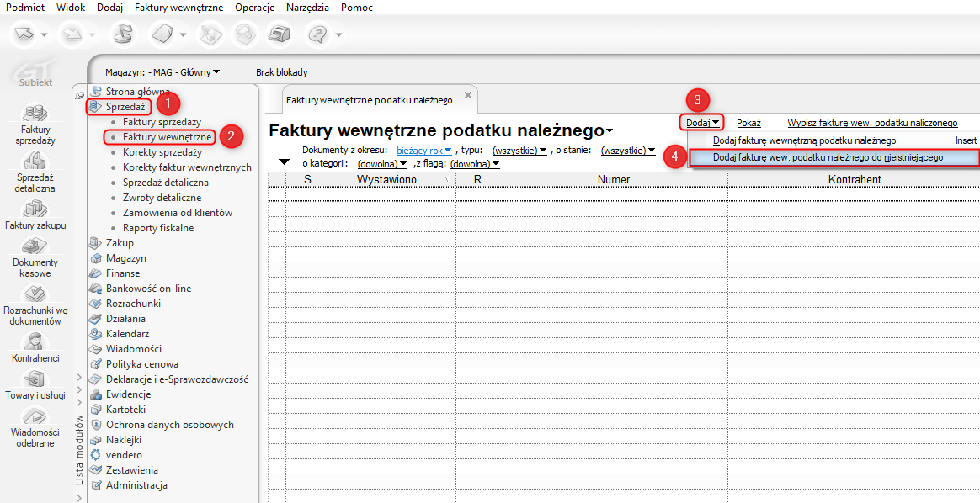Open dropdown arrow beside back navigation icon
The width and height of the screenshot is (980, 503).
(x=45, y=35)
